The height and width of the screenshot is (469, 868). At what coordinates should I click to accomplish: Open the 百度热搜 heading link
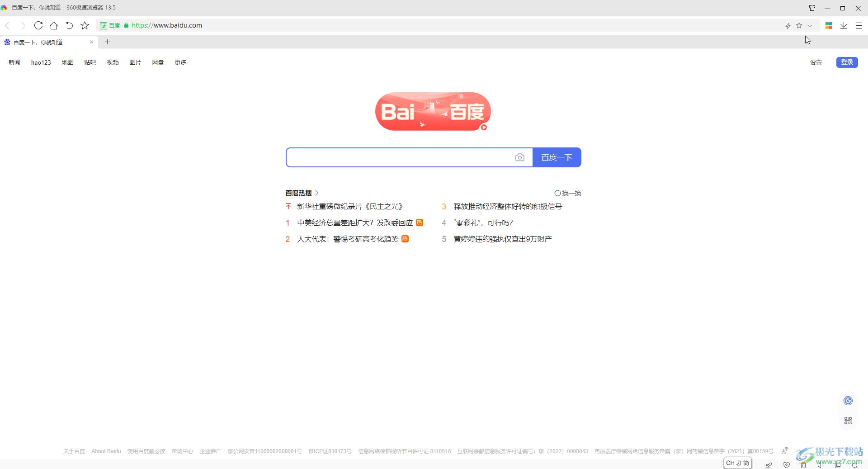click(302, 193)
